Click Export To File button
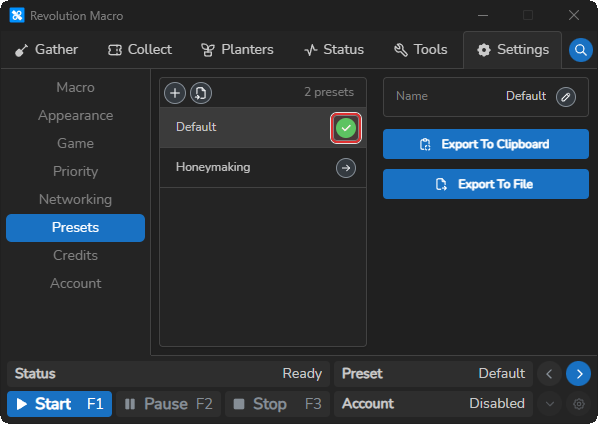The height and width of the screenshot is (424, 598). tap(486, 184)
